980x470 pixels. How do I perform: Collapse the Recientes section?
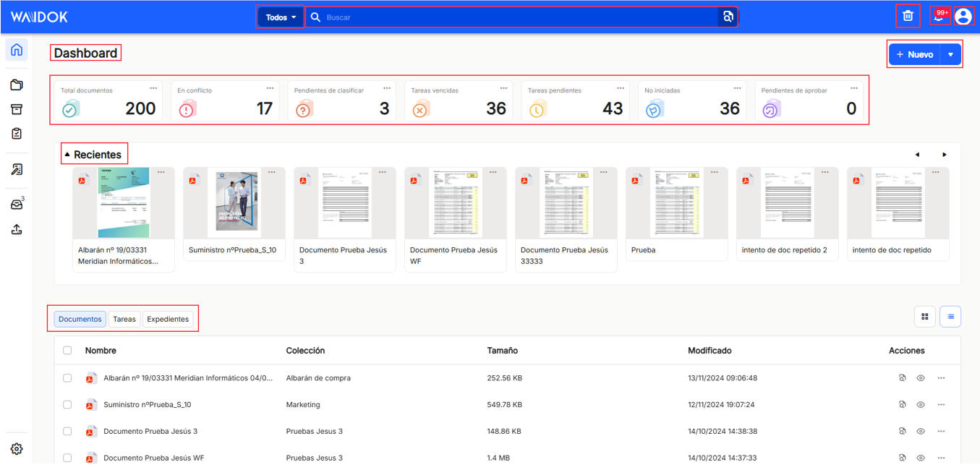67,155
